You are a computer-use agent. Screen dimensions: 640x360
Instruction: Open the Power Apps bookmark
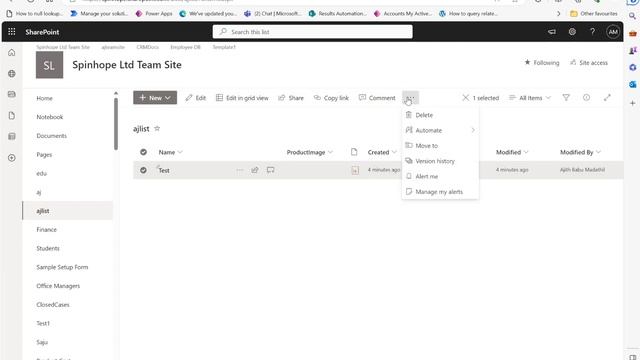pyautogui.click(x=154, y=13)
